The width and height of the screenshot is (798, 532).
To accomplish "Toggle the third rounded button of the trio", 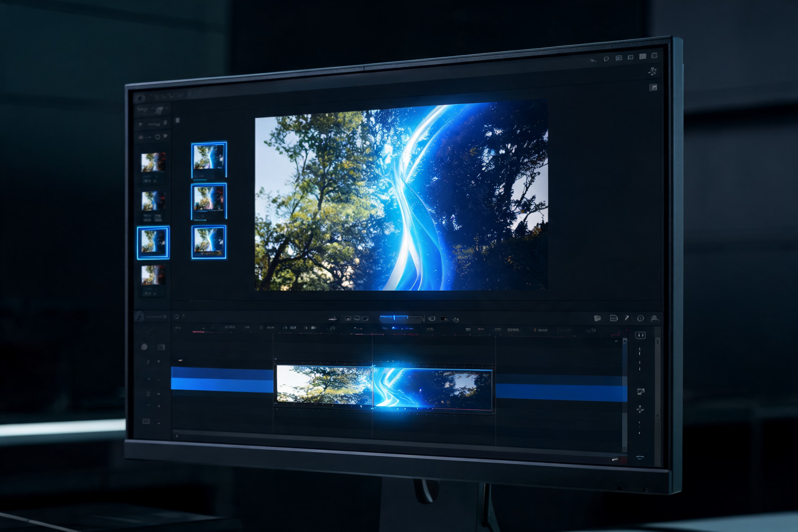I will tap(365, 318).
